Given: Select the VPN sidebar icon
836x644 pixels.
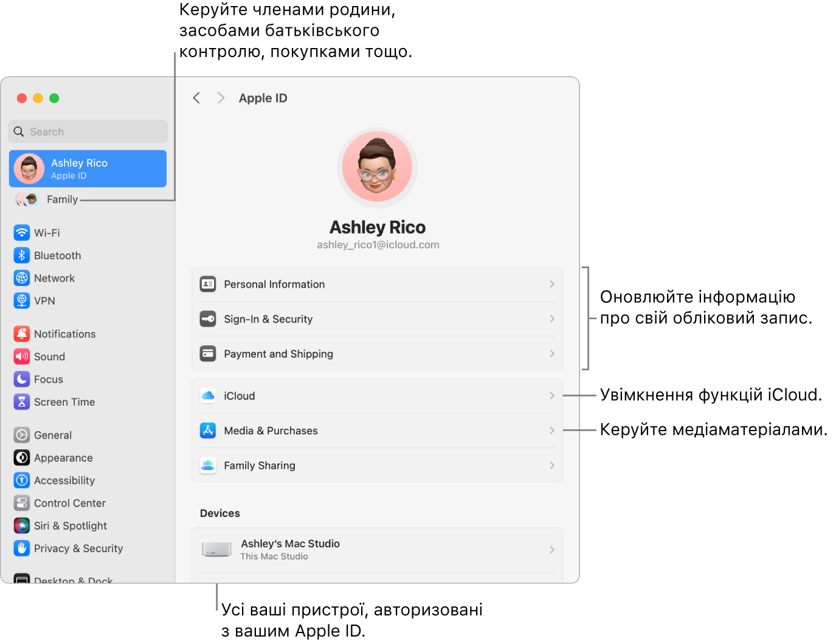Looking at the screenshot, I should pos(22,300).
